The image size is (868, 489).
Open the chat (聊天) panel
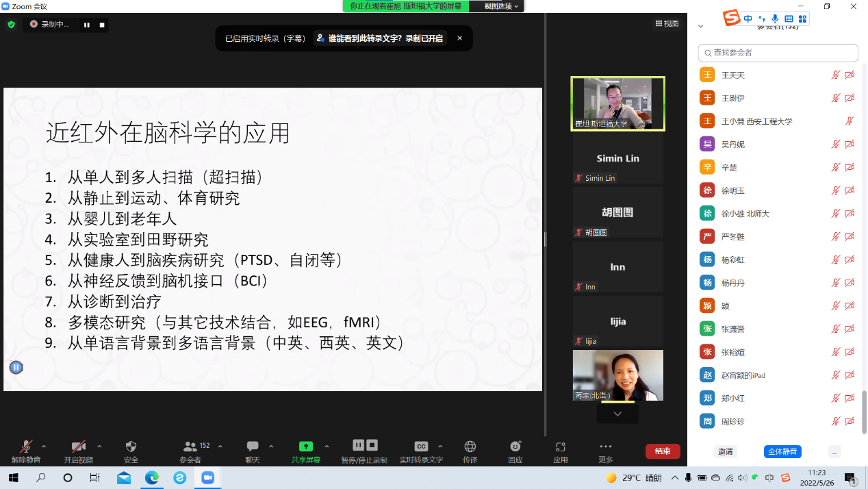[x=253, y=447]
